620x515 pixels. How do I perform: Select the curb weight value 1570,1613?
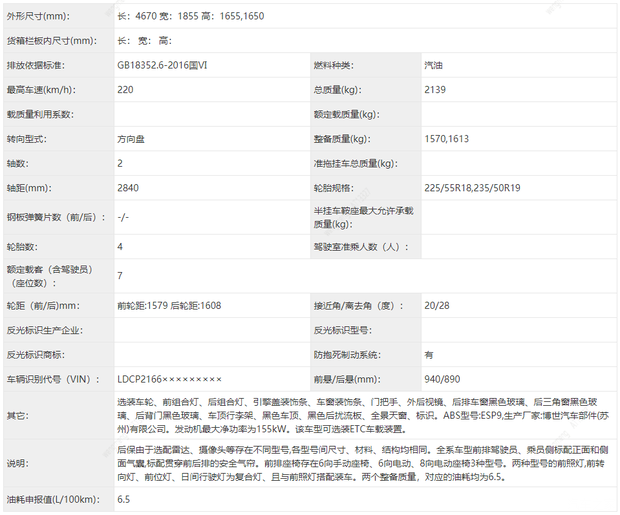pyautogui.click(x=446, y=138)
